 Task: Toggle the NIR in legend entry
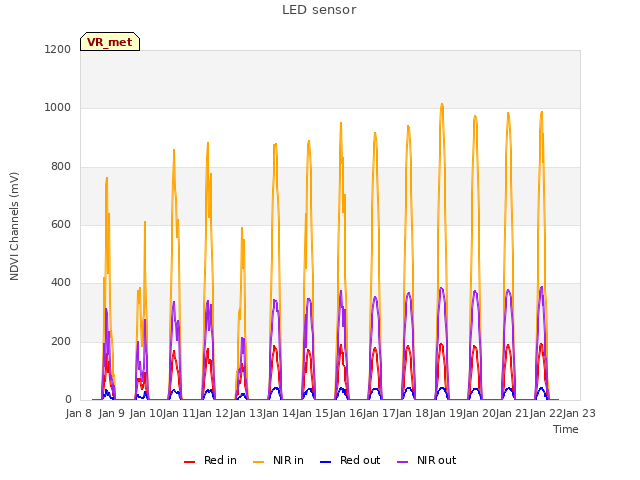(278, 460)
